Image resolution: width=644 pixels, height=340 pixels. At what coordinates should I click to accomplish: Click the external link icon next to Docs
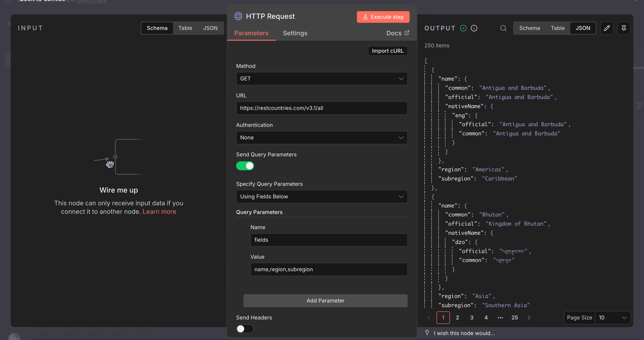[407, 33]
